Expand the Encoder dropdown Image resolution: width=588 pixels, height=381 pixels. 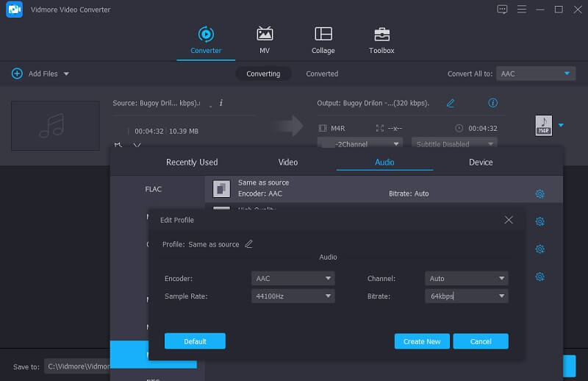(x=293, y=279)
